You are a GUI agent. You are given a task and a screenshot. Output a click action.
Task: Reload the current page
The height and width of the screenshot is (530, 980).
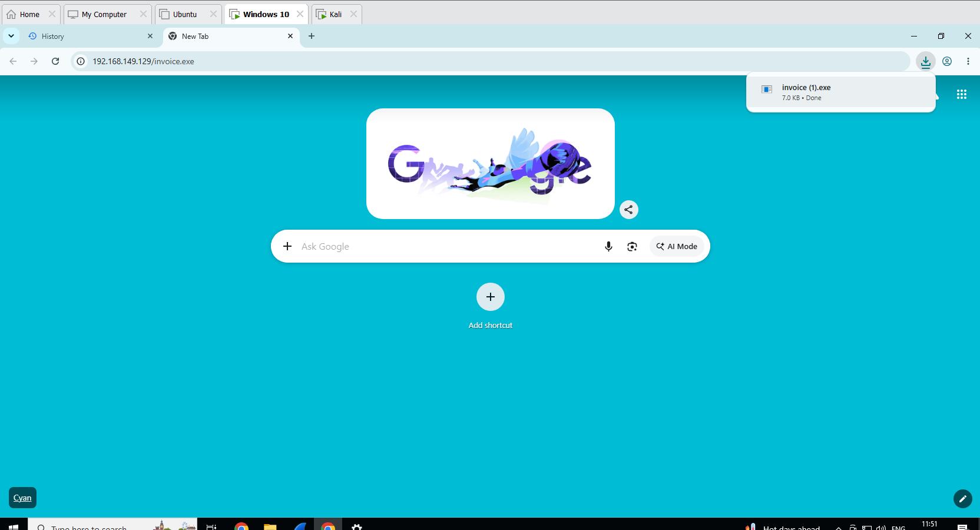(x=55, y=61)
